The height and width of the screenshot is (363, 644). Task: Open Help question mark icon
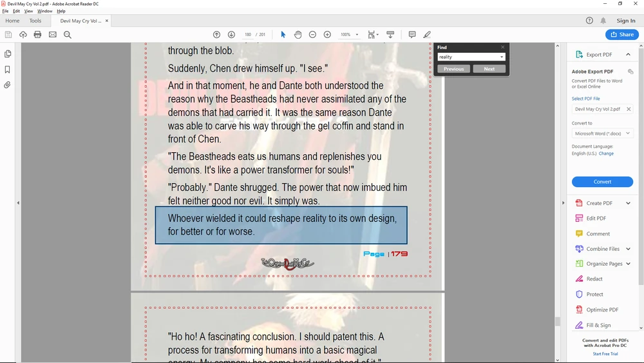coord(589,21)
